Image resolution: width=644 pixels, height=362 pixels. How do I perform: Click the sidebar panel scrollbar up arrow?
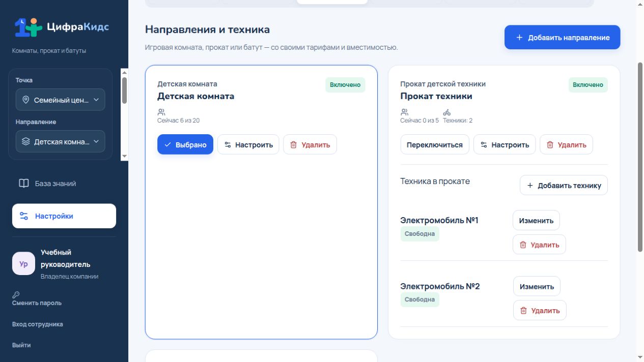coord(124,73)
